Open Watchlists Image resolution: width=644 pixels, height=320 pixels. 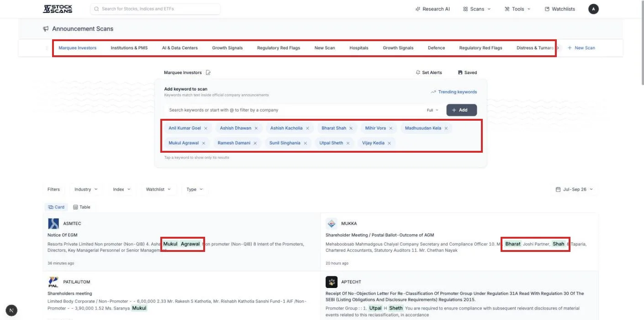[560, 9]
